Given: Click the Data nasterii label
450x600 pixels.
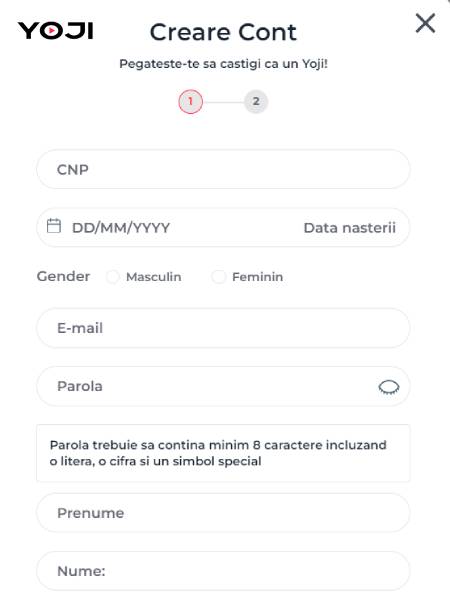Looking at the screenshot, I should 349,228.
